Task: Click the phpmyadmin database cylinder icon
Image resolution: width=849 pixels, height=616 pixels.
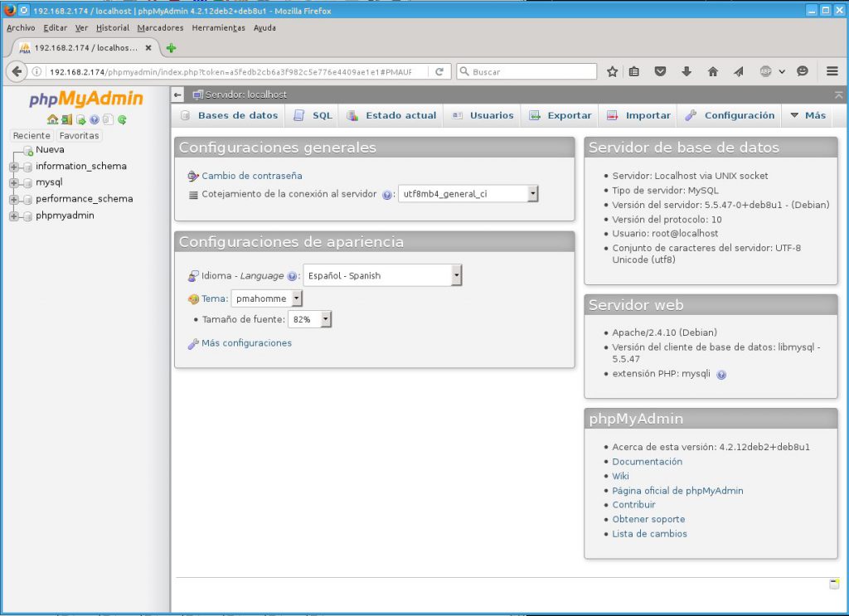Action: (x=27, y=216)
